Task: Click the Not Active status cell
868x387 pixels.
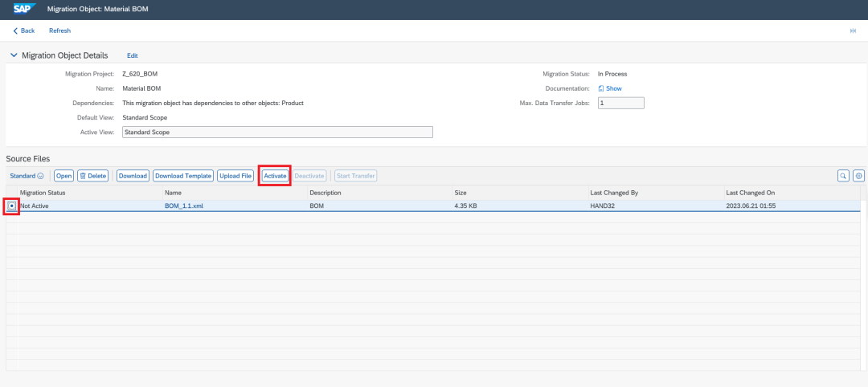Action: [90, 206]
